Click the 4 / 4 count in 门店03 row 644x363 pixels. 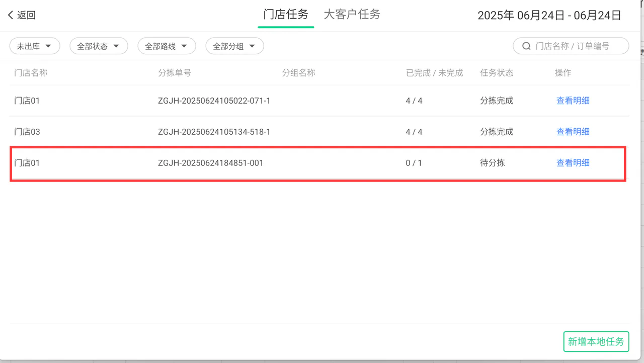tap(414, 132)
